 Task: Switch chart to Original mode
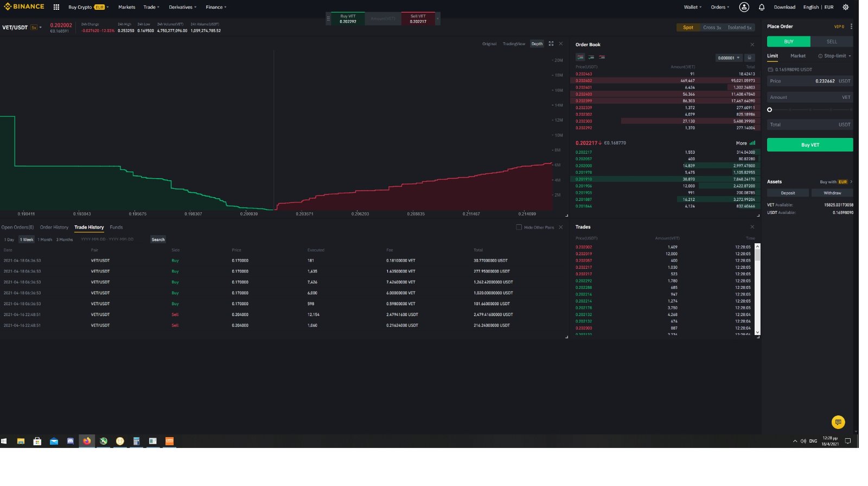[489, 43]
